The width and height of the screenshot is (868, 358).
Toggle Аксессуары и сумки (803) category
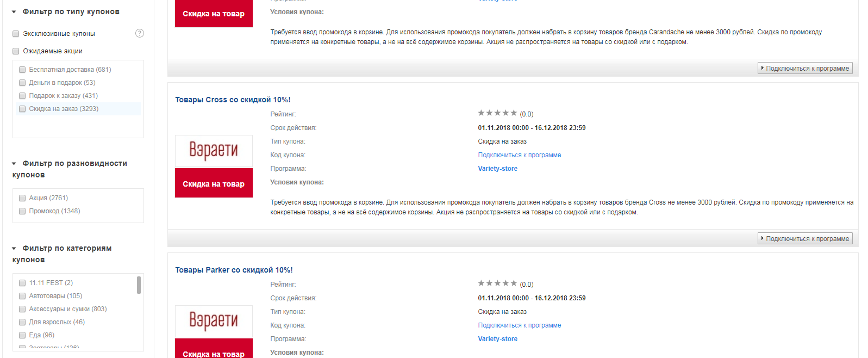click(22, 309)
